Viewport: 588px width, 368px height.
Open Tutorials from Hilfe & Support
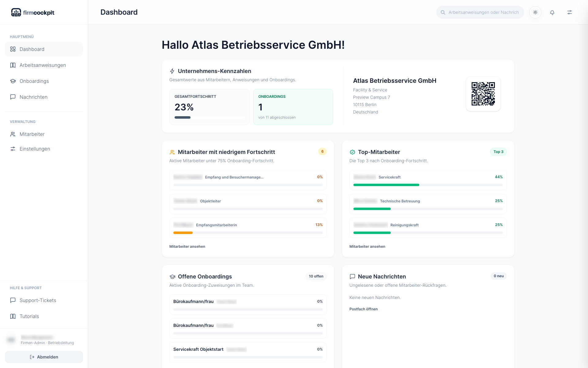29,316
